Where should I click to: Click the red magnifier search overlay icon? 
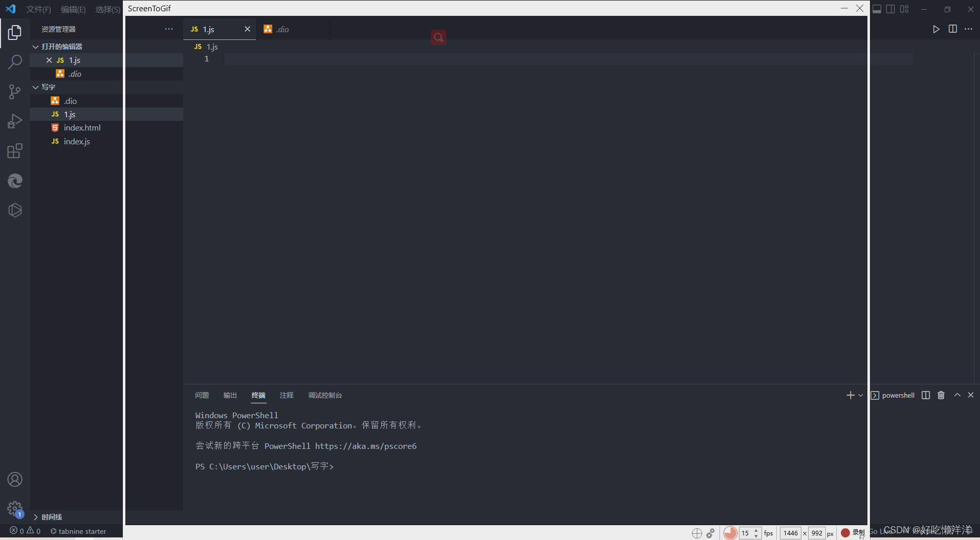438,37
